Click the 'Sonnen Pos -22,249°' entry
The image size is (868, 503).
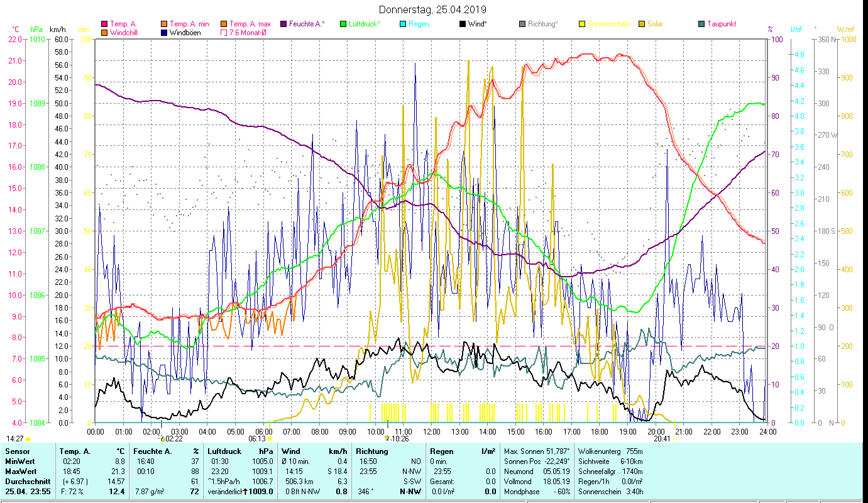click(537, 462)
